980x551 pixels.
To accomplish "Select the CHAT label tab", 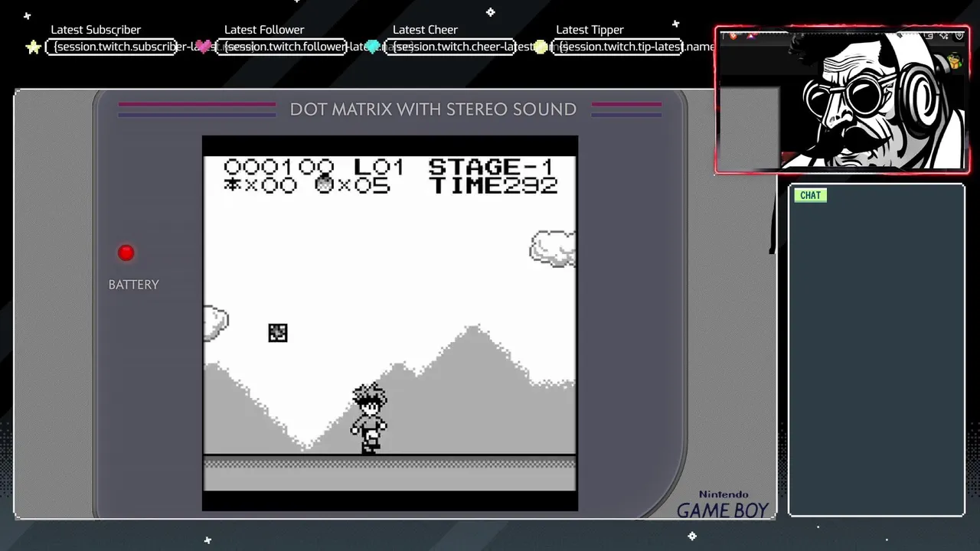I will pyautogui.click(x=811, y=195).
